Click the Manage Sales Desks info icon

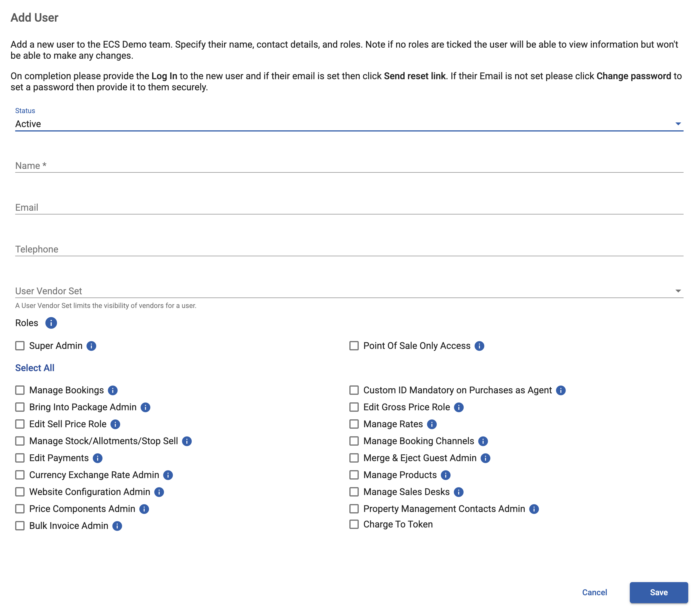(x=459, y=492)
